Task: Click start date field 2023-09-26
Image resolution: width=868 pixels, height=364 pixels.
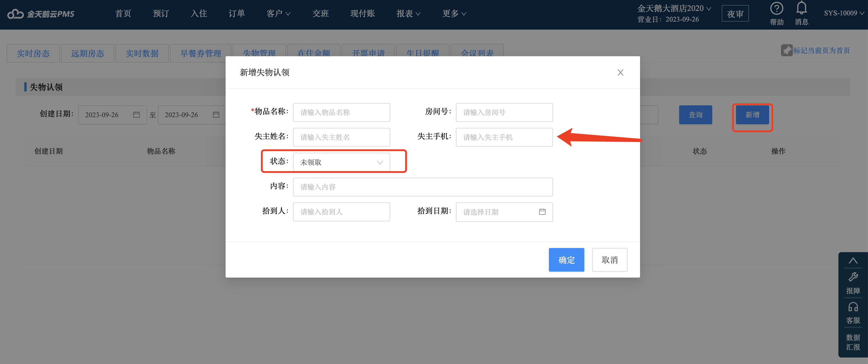Action: pyautogui.click(x=112, y=115)
